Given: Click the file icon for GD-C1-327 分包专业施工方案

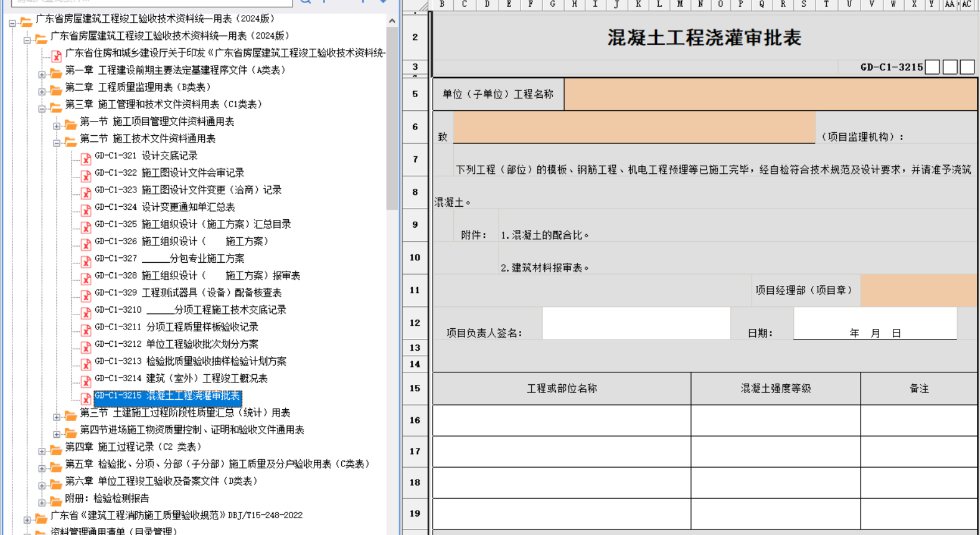Looking at the screenshot, I should pos(86,261).
